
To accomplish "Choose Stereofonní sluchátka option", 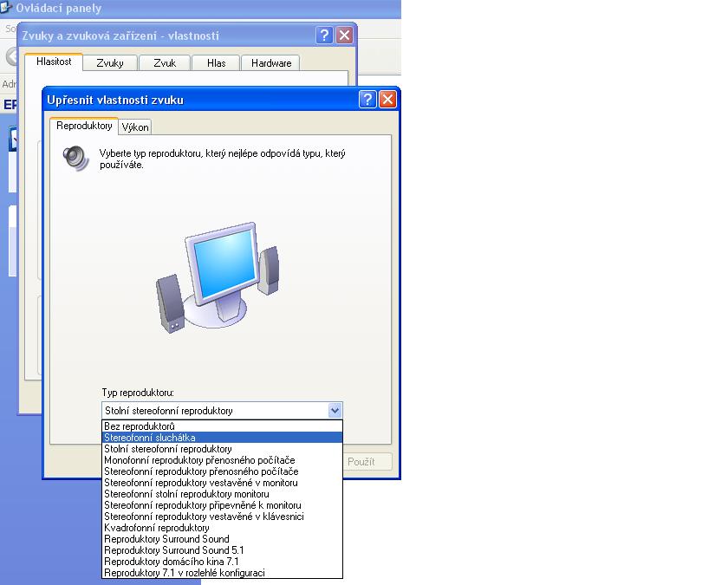I will point(222,438).
